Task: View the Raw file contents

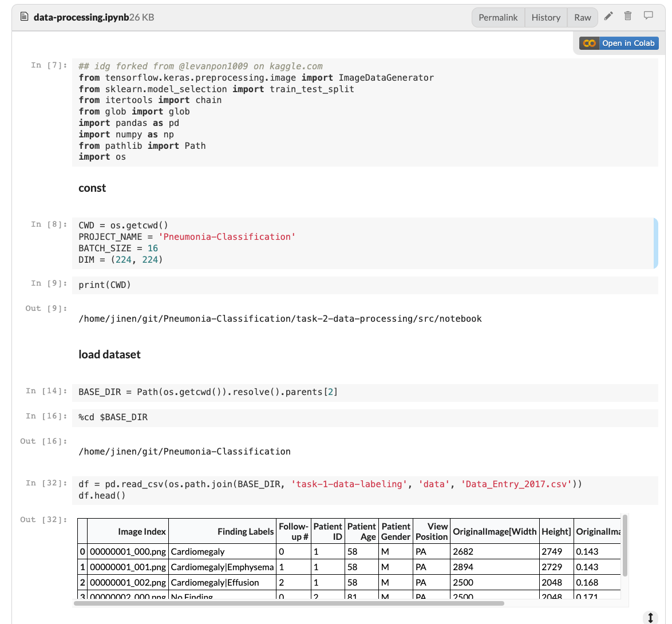Action: [x=582, y=17]
